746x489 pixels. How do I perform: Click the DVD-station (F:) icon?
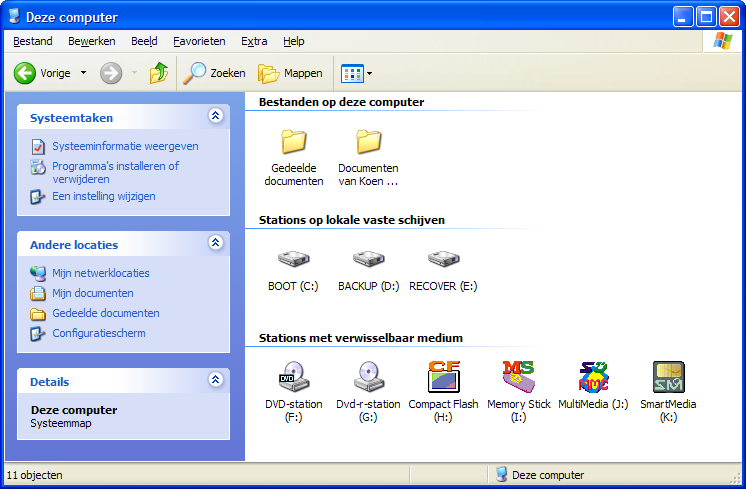(293, 377)
